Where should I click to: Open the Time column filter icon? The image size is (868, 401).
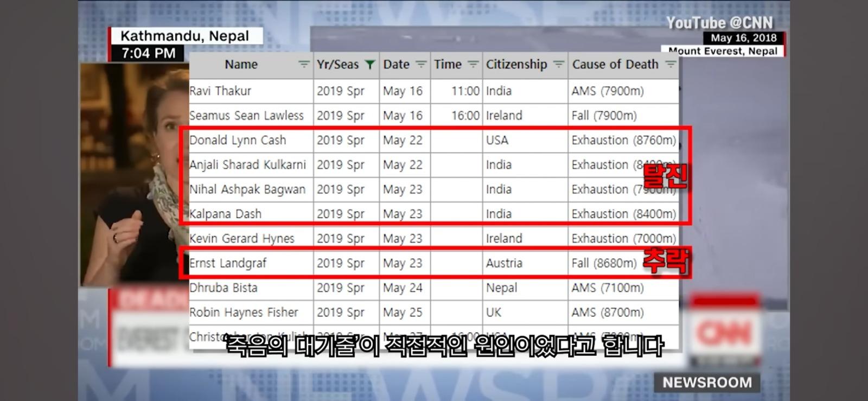tap(473, 65)
